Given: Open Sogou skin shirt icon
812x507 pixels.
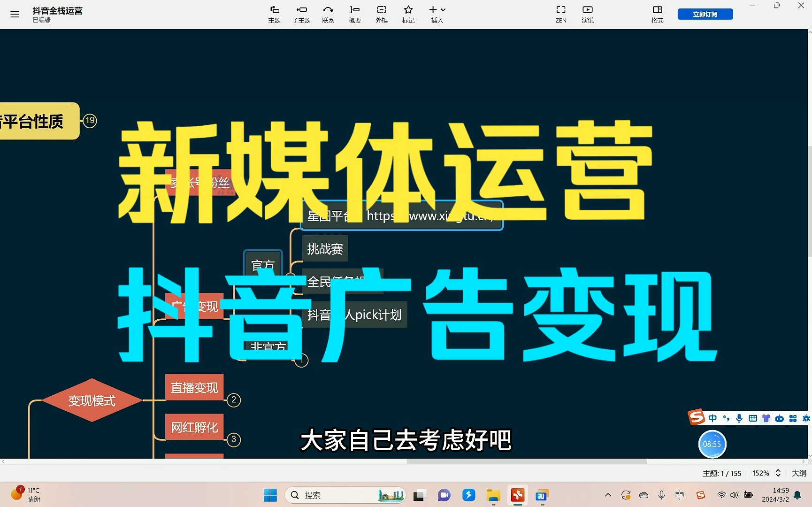Looking at the screenshot, I should click(766, 418).
